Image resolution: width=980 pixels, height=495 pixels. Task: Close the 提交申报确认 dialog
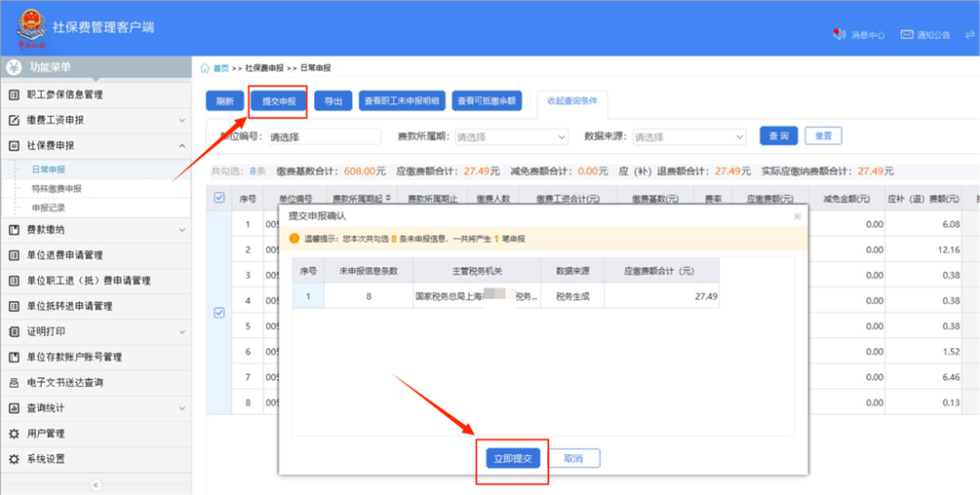tap(797, 217)
